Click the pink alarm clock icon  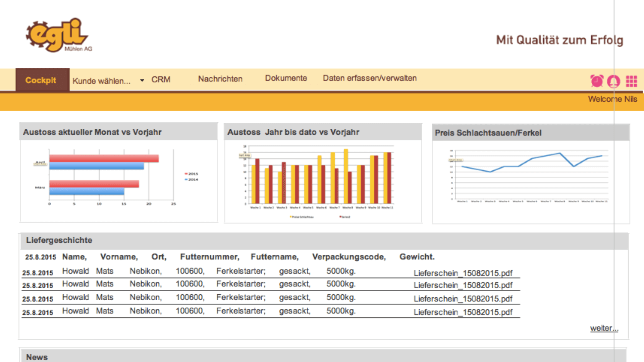click(597, 81)
